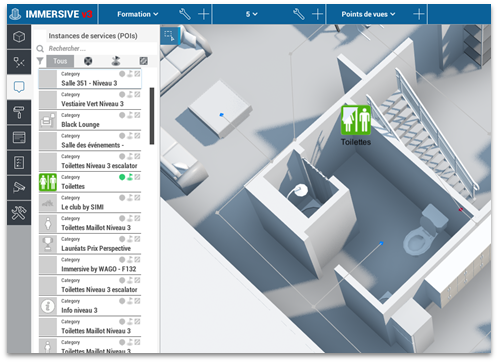Click the plus icon next to Points de vues
Image resolution: width=498 pixels, height=363 pixels.
point(418,14)
